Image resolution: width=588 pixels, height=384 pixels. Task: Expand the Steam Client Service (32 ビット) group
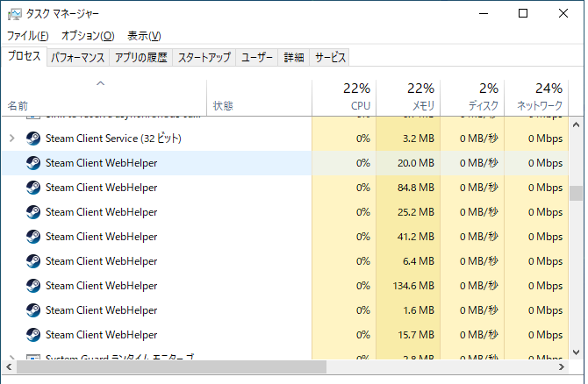tap(12, 139)
